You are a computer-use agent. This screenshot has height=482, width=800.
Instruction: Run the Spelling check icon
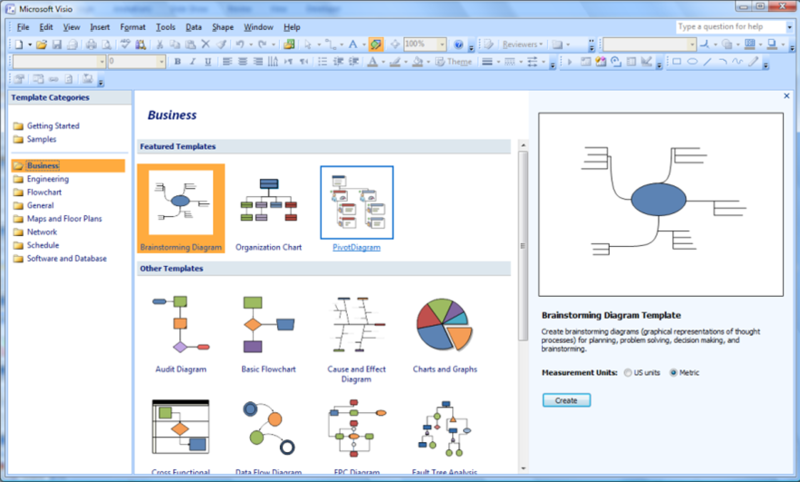tap(125, 44)
